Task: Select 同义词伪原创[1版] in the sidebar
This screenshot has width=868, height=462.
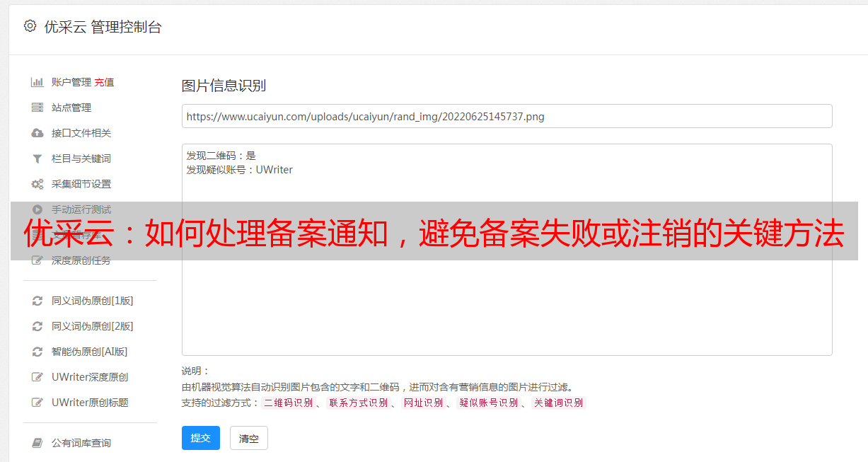Action: coord(93,301)
